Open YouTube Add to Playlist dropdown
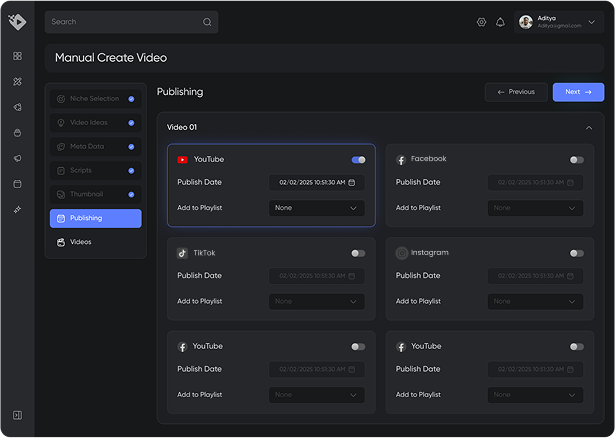 pyautogui.click(x=316, y=208)
